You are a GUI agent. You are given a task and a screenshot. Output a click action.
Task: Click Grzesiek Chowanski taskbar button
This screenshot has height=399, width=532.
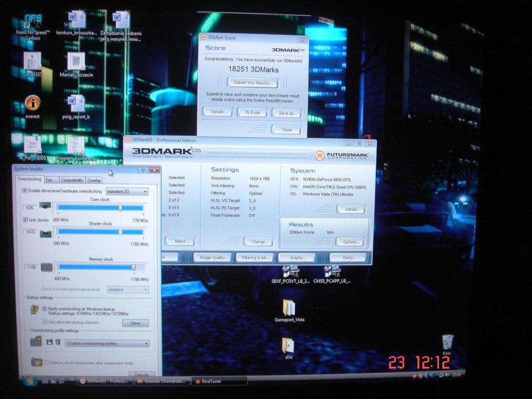[162, 381]
